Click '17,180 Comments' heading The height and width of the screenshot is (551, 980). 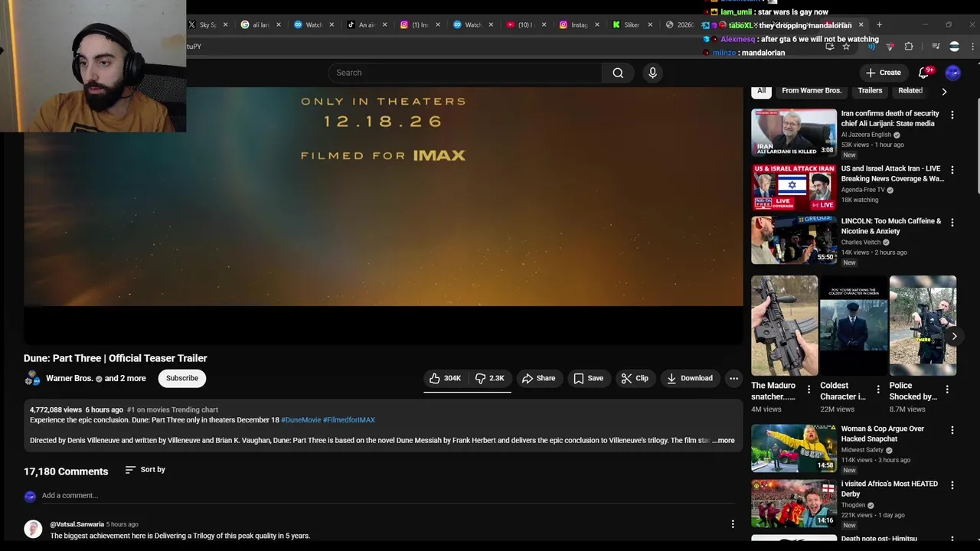pyautogui.click(x=66, y=471)
